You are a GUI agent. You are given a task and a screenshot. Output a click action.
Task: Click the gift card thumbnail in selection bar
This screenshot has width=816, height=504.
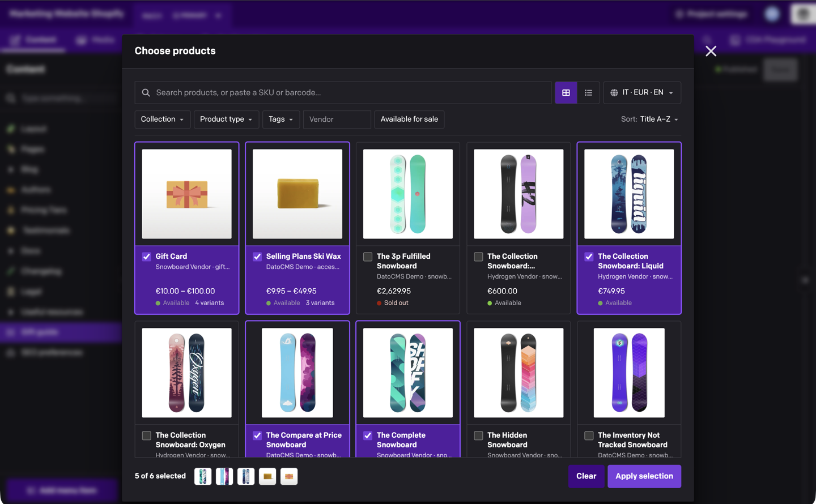[289, 476]
